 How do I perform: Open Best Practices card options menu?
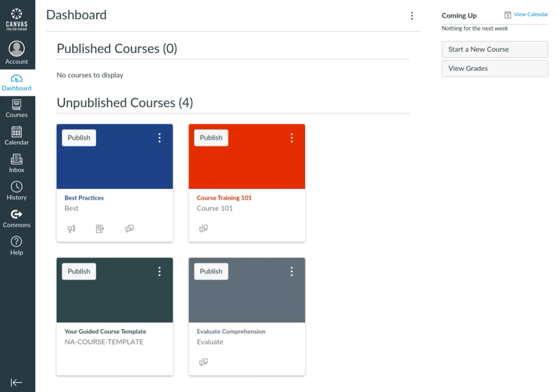[159, 138]
